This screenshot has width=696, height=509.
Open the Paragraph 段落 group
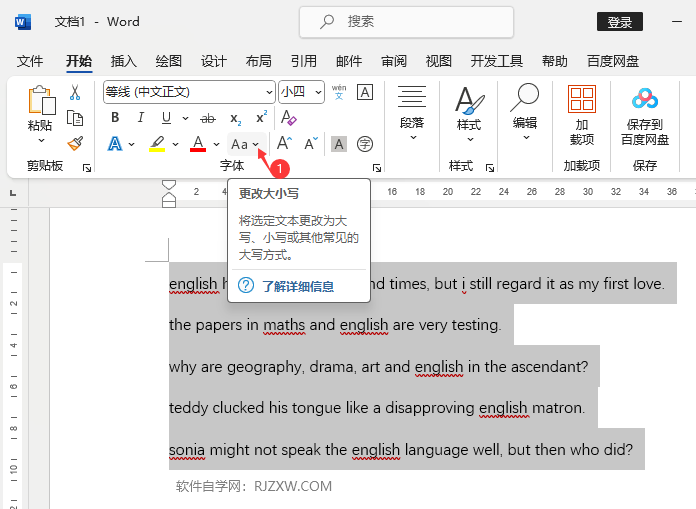pos(412,113)
